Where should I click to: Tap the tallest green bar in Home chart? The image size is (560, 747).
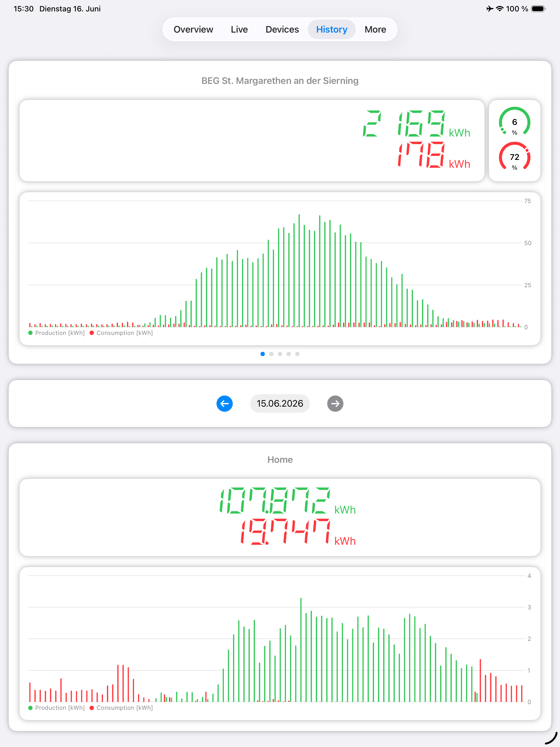(301, 650)
